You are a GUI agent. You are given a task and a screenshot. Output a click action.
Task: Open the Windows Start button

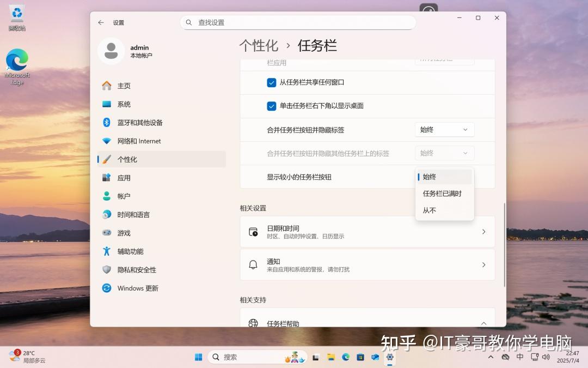click(x=198, y=357)
